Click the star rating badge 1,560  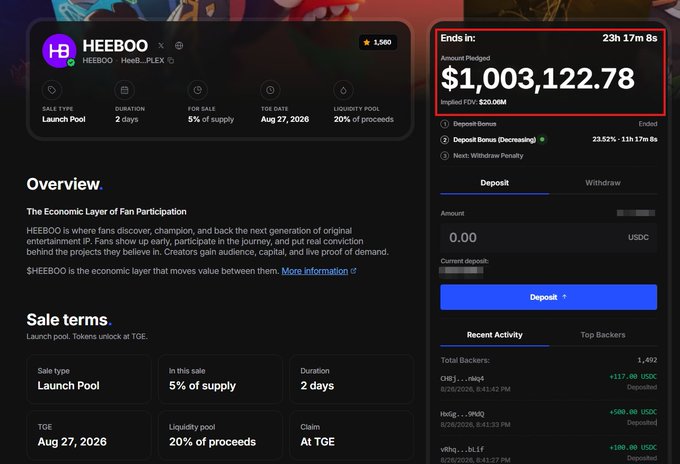point(378,42)
